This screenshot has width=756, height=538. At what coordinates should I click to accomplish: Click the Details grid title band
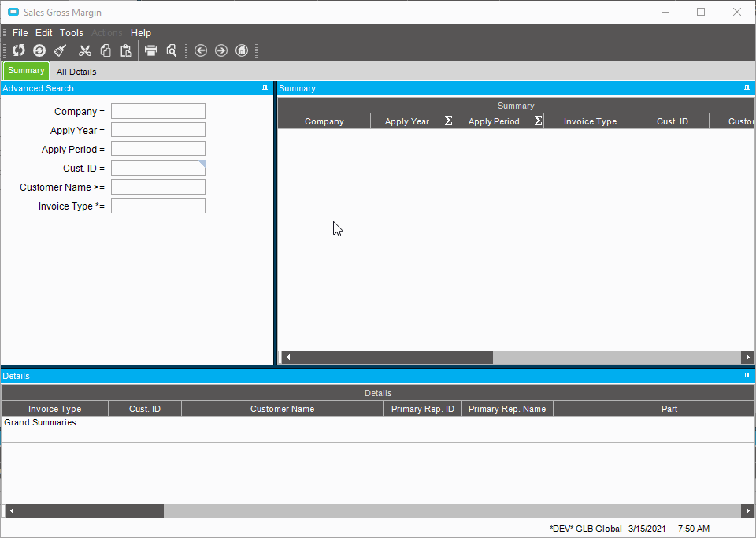pos(378,393)
